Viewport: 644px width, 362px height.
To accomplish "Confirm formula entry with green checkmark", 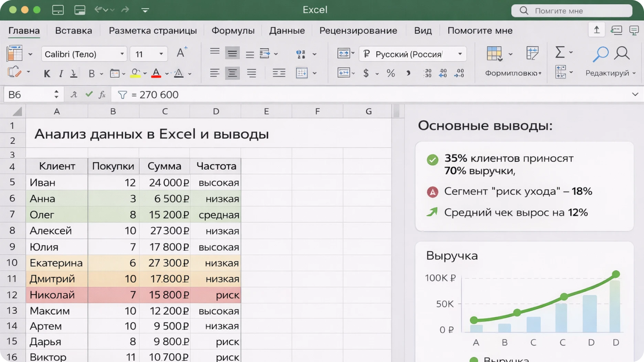I will click(x=89, y=94).
